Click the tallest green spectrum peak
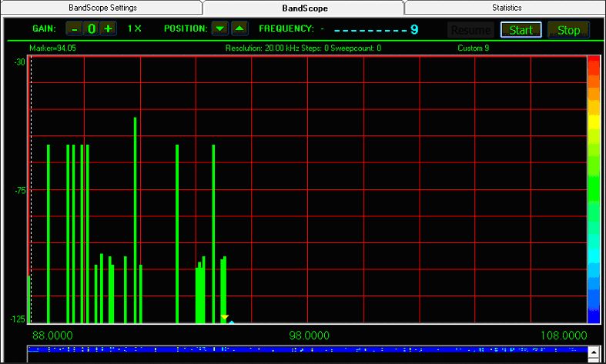This screenshot has width=606, height=364. tap(135, 219)
